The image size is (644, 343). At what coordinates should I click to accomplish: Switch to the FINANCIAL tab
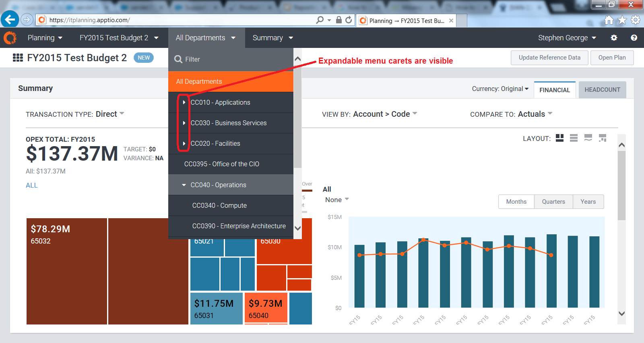coord(555,90)
